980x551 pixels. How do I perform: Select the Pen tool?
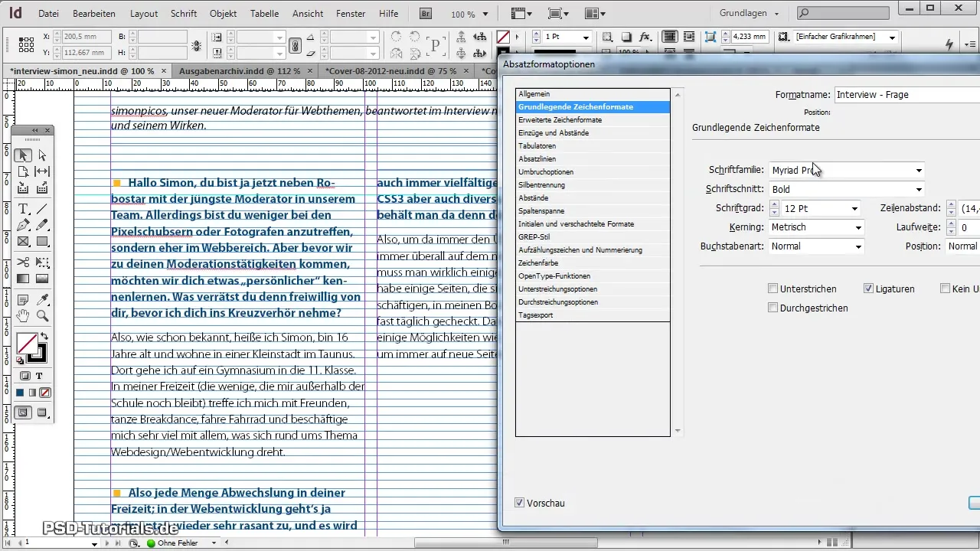[x=23, y=225]
